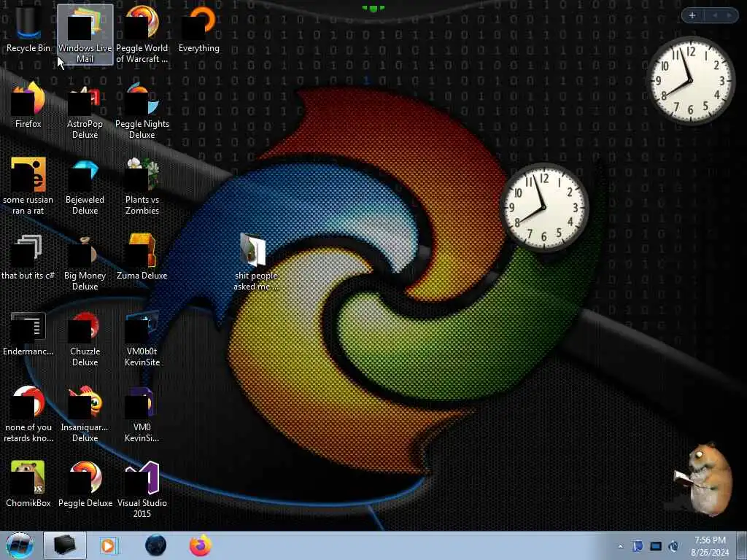
Task: Select the Firefox desktop shortcut
Action: click(28, 105)
